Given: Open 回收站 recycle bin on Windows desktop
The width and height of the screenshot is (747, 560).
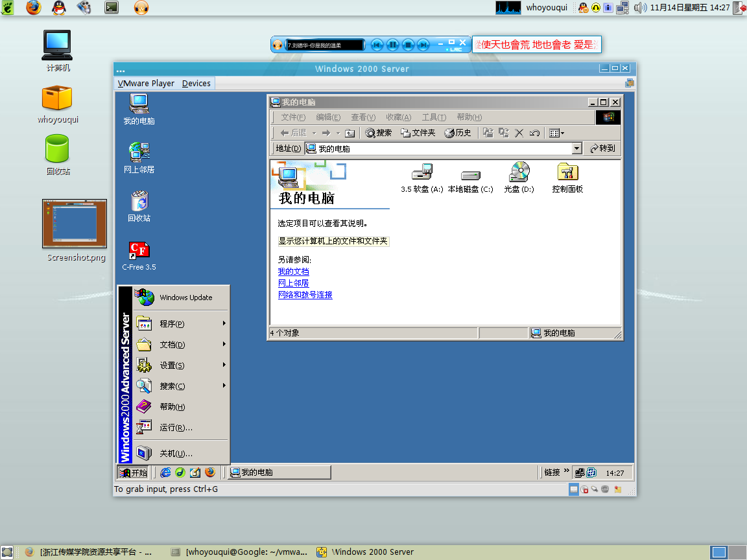Looking at the screenshot, I should click(139, 207).
